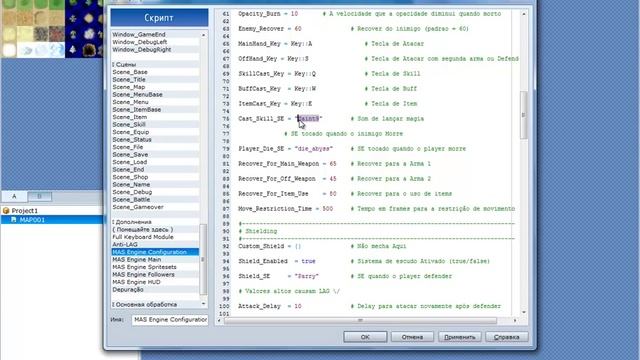Click code editor vertical scrollbar thumb
Screen dimensions: 640x360
(x=523, y=116)
